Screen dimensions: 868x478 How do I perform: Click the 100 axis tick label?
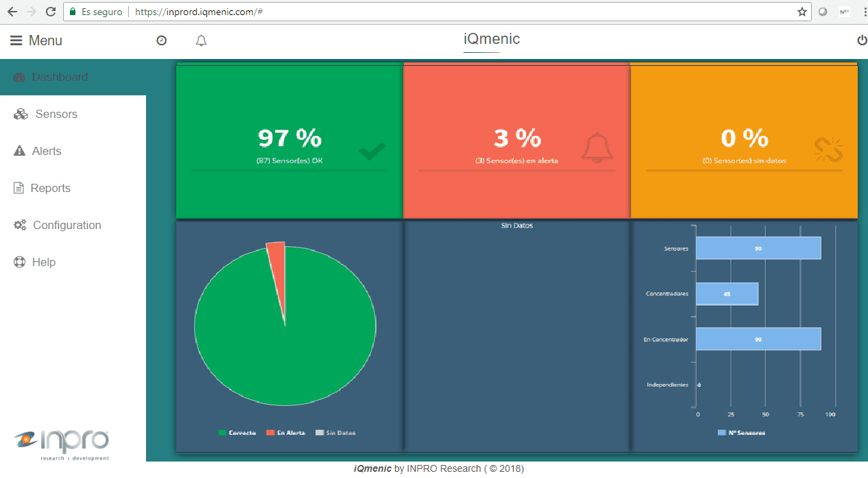click(x=830, y=414)
